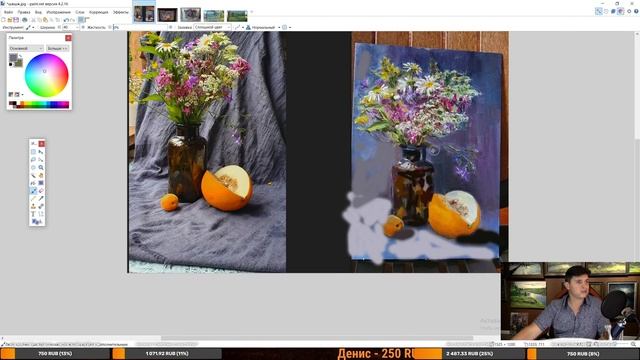Select the Magic Wand tool
This screenshot has height=360, width=640.
click(x=33, y=175)
